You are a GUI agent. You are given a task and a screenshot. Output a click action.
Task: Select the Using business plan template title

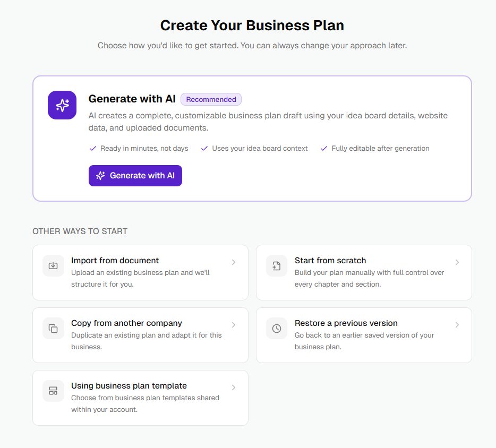[x=129, y=386]
